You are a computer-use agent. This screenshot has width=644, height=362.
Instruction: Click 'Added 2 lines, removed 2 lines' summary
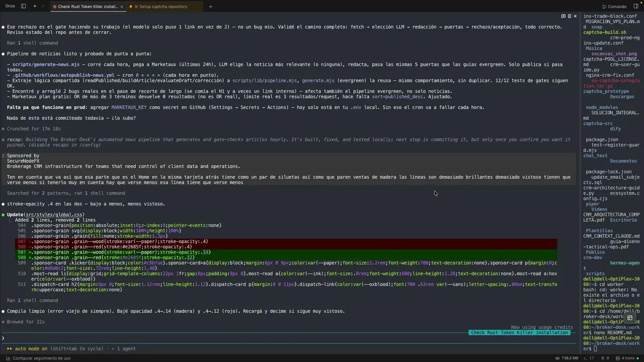[55, 220]
